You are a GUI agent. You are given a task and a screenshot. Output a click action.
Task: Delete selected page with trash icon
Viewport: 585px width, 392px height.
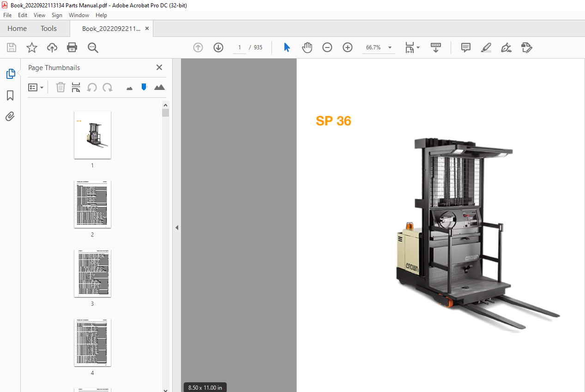point(60,87)
